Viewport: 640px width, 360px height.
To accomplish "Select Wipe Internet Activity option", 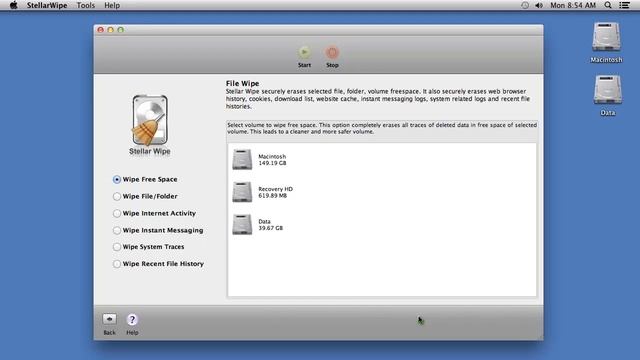I will point(154,213).
